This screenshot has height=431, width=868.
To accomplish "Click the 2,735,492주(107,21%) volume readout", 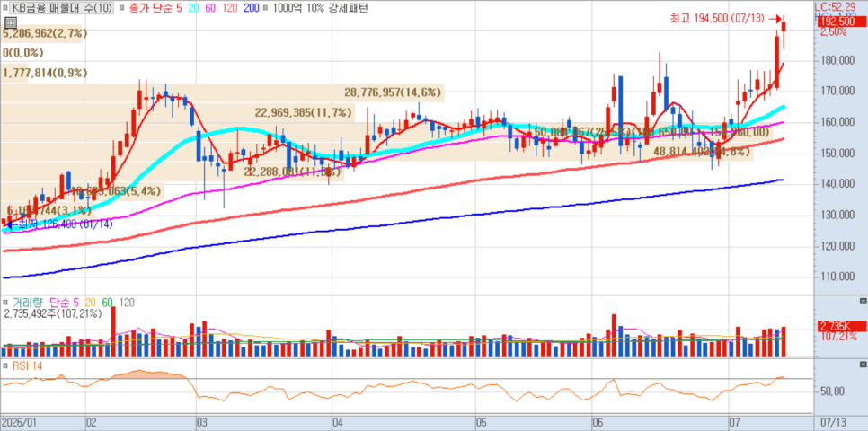I will [x=53, y=313].
